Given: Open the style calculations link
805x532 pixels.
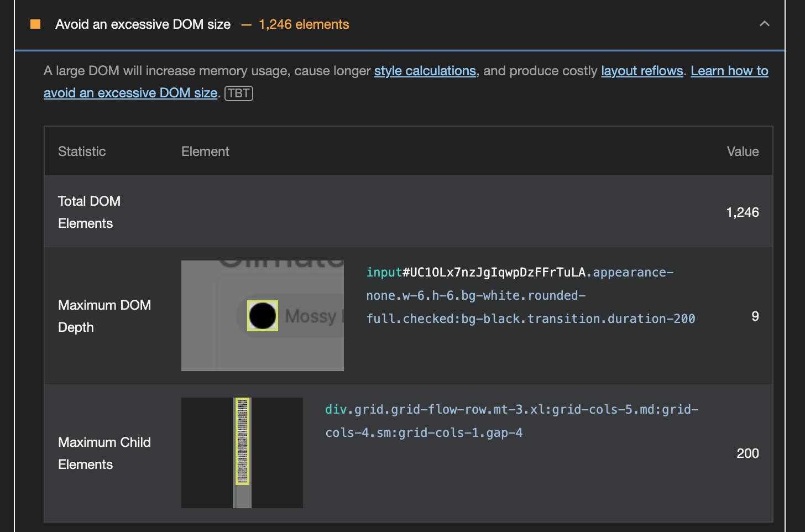Looking at the screenshot, I should [425, 71].
